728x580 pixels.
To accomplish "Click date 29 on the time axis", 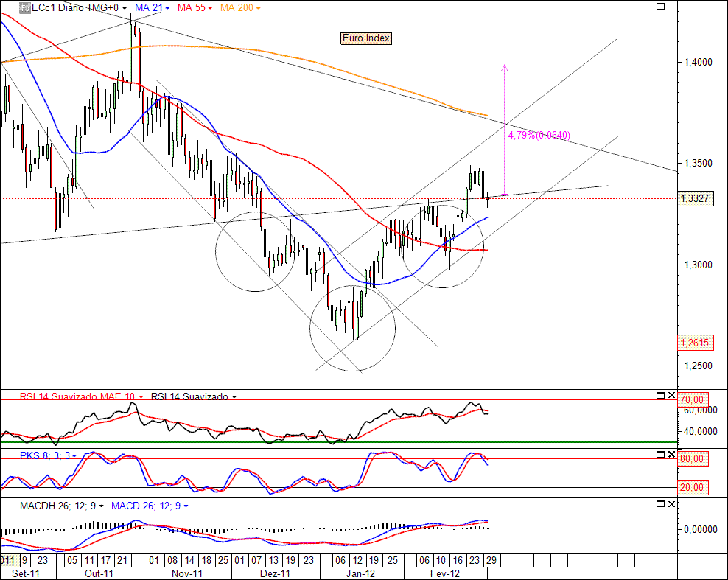I will coord(491,561).
